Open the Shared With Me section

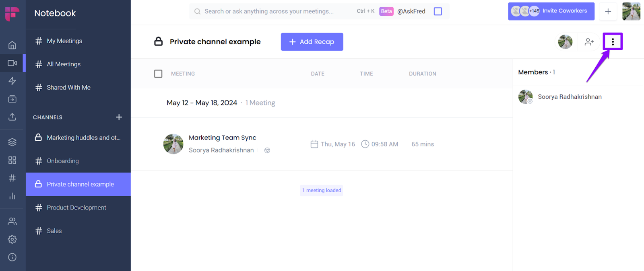pos(68,87)
